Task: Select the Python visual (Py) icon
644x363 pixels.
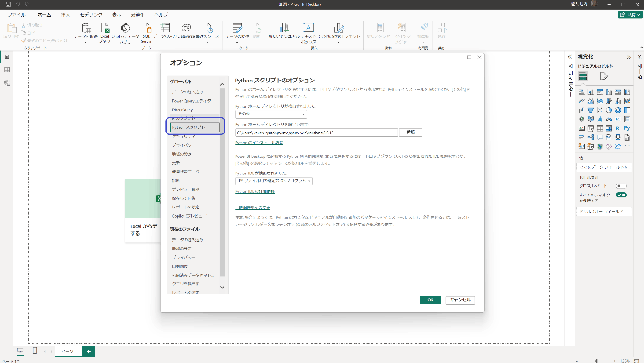Action: [627, 128]
